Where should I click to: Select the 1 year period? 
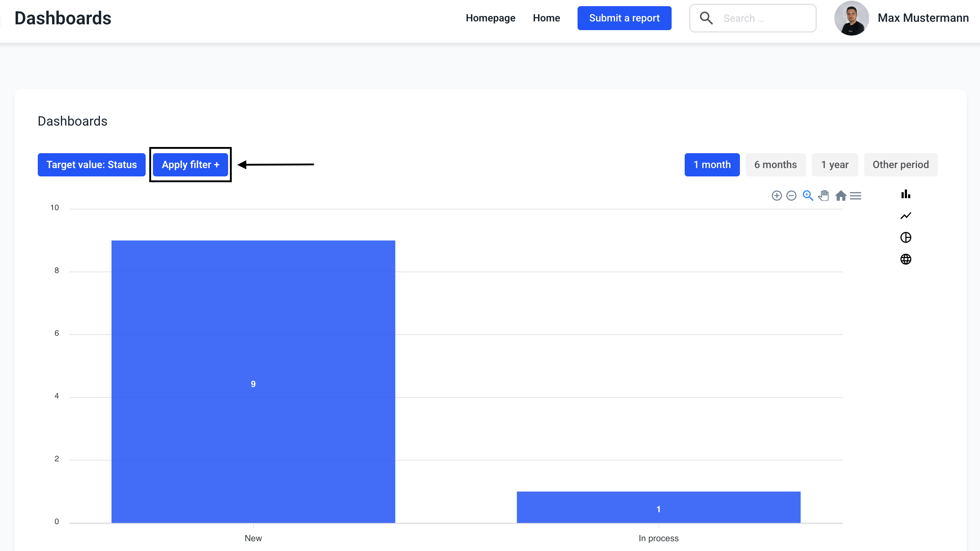coord(834,165)
